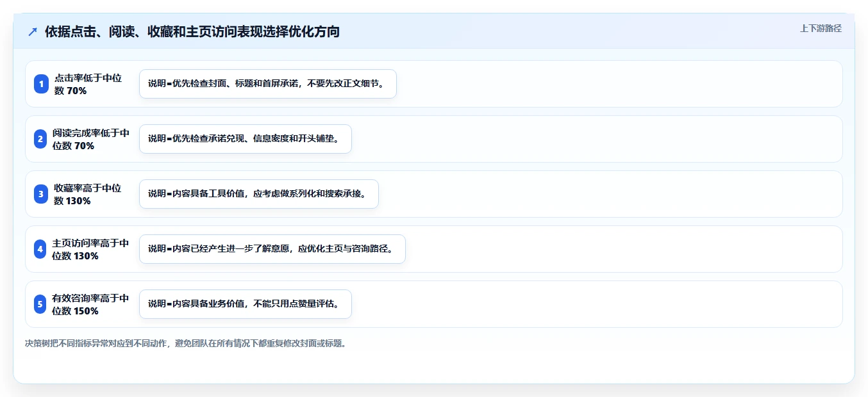Image resolution: width=868 pixels, height=397 pixels.
Task: Click the 点击率低于中位数 70% label
Action: pos(88,84)
